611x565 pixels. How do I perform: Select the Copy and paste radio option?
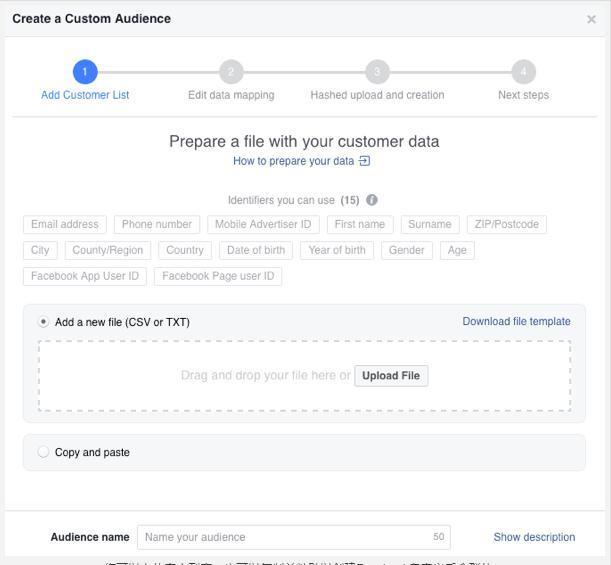43,452
